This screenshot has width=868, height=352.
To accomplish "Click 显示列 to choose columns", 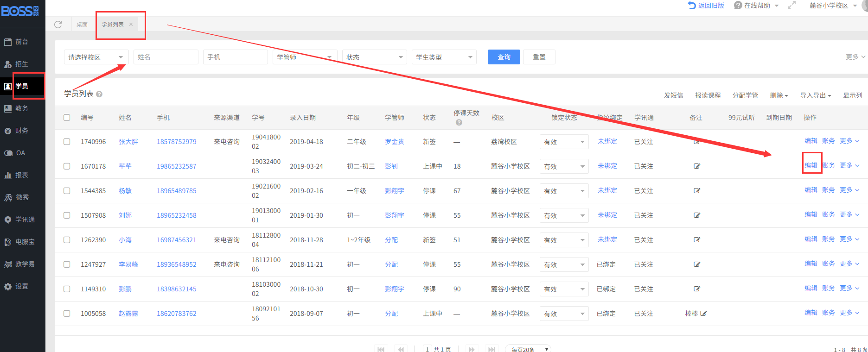I will 853,95.
